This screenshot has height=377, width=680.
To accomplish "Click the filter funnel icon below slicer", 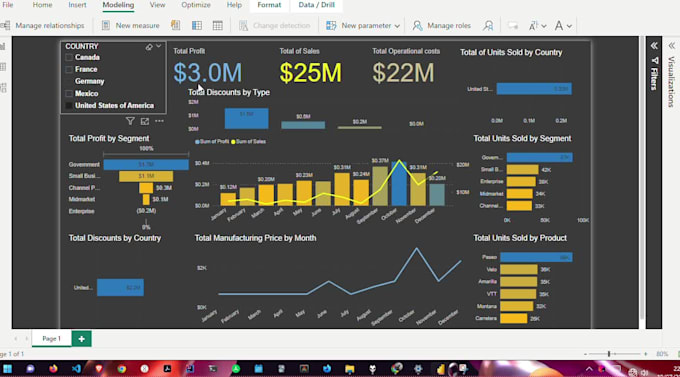I will pyautogui.click(x=130, y=121).
